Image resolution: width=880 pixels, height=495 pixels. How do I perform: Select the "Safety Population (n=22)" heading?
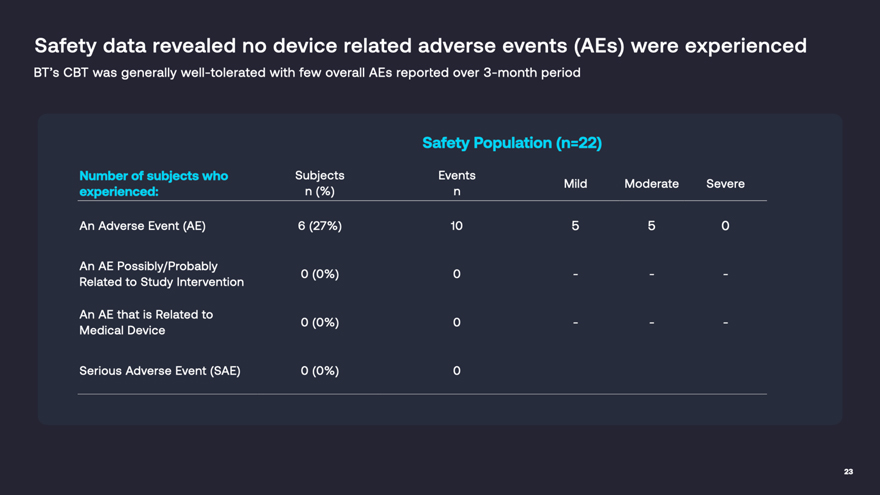[511, 143]
